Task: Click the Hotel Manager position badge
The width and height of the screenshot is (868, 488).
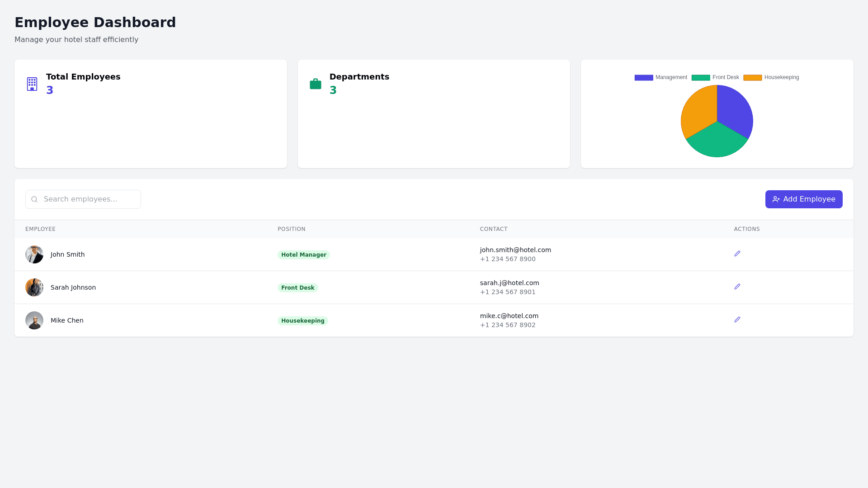Action: point(303,255)
